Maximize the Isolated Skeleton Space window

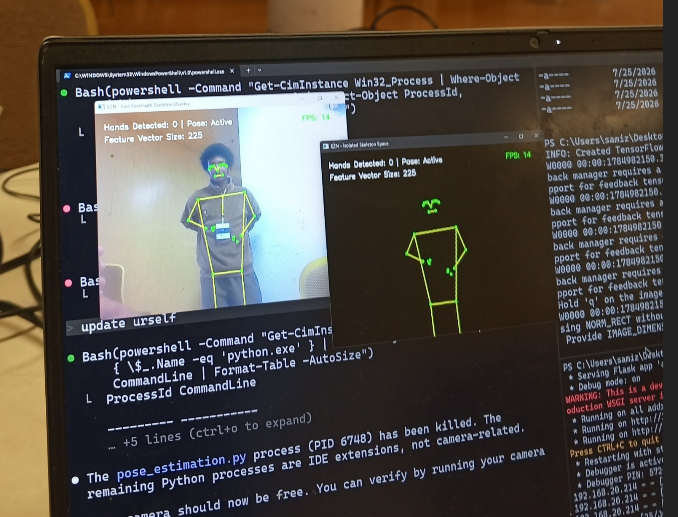click(x=521, y=136)
